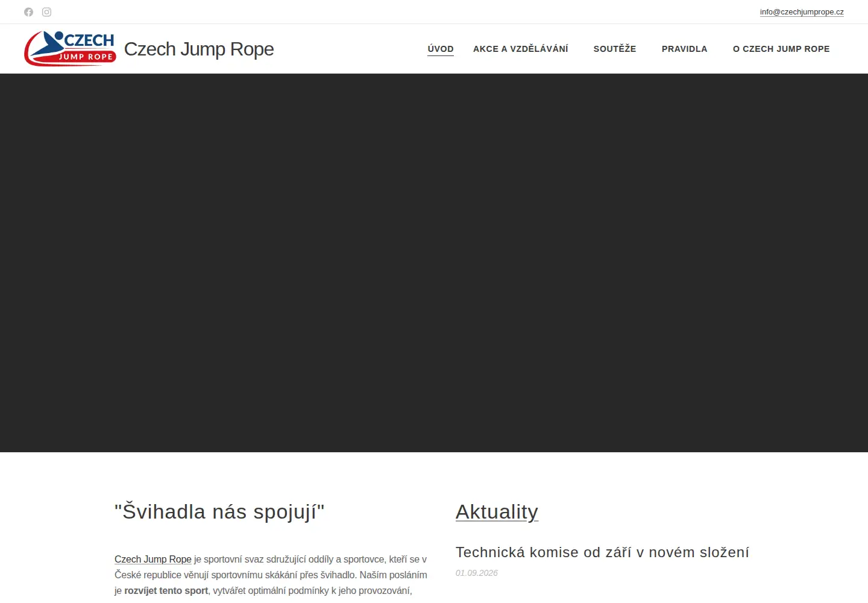Click the dark hero banner area
868x603 pixels.
pos(434,263)
